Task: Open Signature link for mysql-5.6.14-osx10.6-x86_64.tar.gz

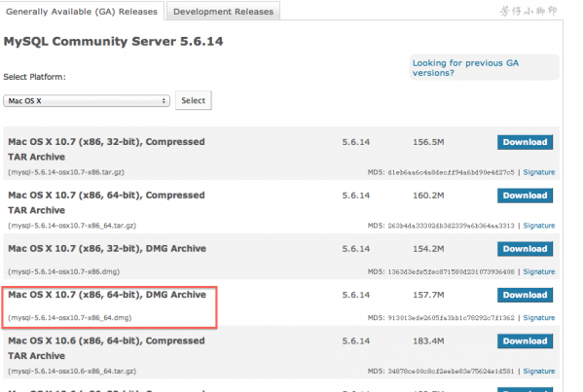Action: (x=539, y=372)
